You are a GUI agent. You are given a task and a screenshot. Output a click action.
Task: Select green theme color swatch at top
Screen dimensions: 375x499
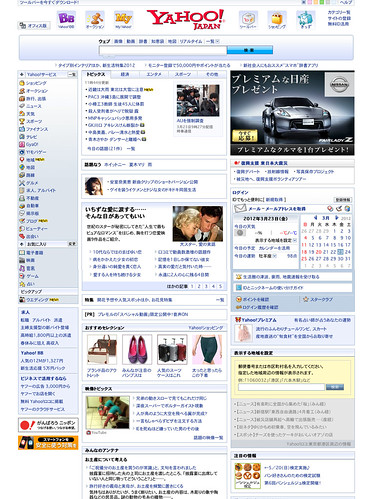(x=322, y=2)
